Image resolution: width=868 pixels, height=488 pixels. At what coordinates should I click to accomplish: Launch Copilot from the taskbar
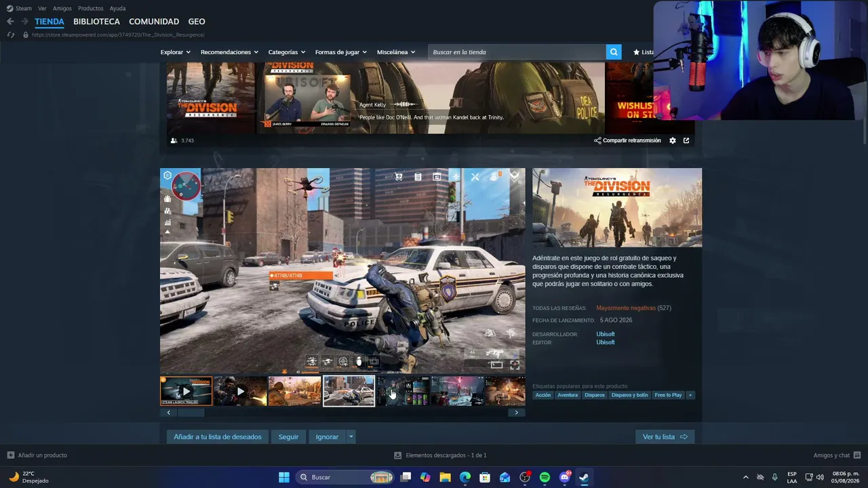(x=425, y=477)
